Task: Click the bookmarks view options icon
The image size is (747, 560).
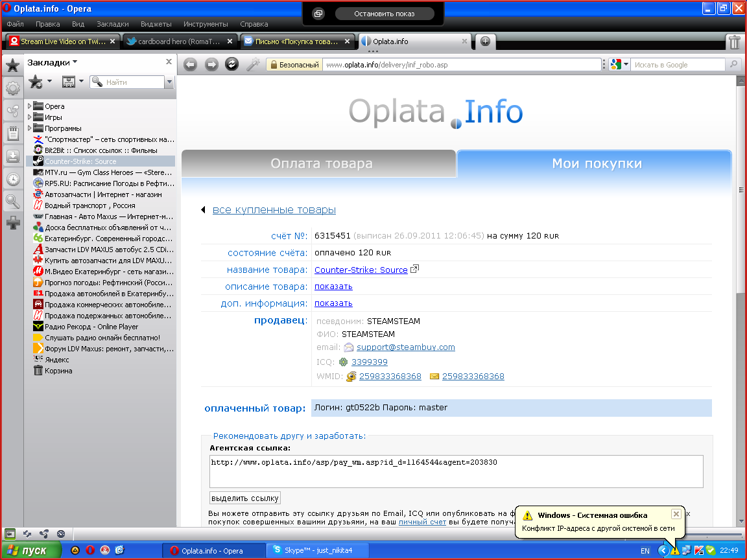Action: point(69,82)
